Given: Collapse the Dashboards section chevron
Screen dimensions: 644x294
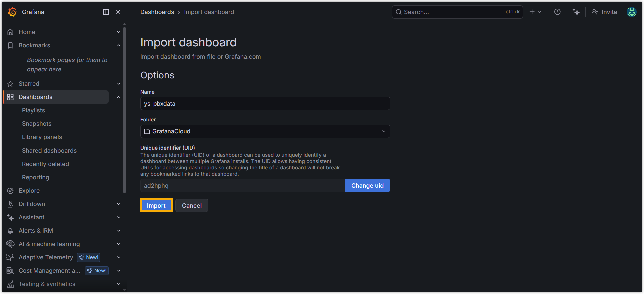Looking at the screenshot, I should (119, 97).
